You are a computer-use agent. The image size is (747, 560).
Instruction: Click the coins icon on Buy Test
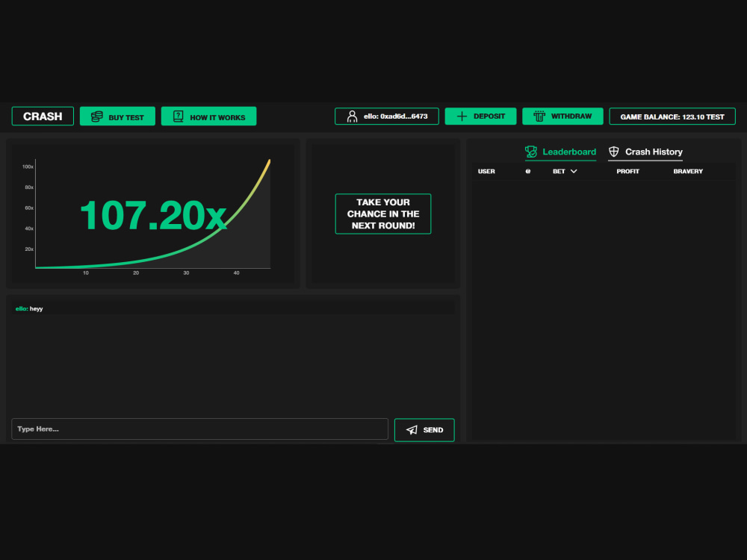96,116
